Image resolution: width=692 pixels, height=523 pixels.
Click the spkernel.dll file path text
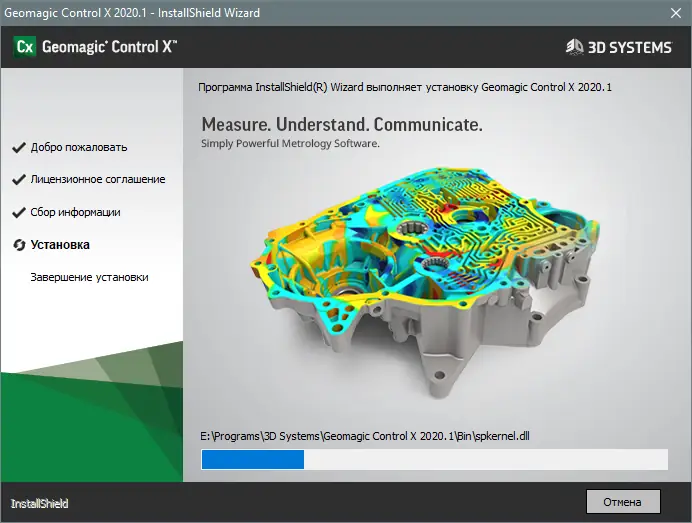click(x=365, y=436)
